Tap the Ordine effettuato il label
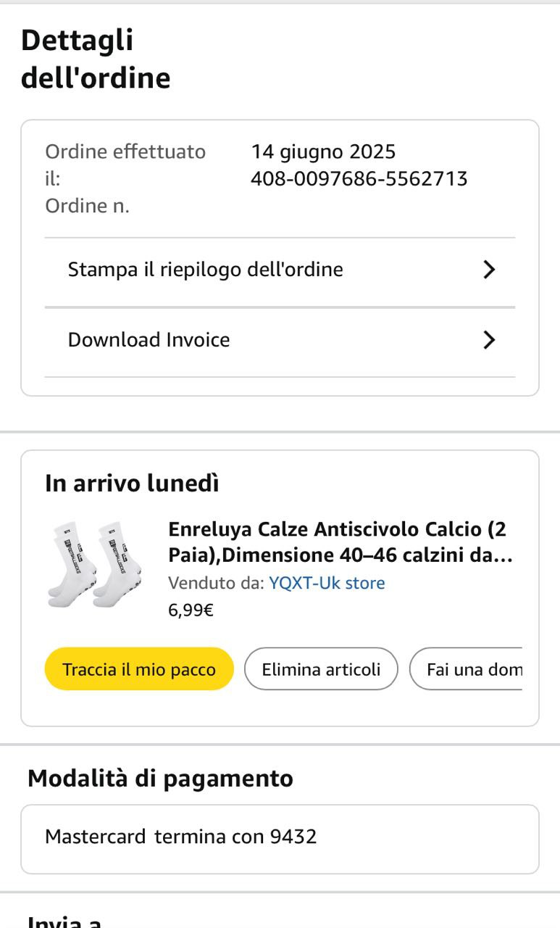Viewport: 560px width, 928px height. click(x=125, y=165)
